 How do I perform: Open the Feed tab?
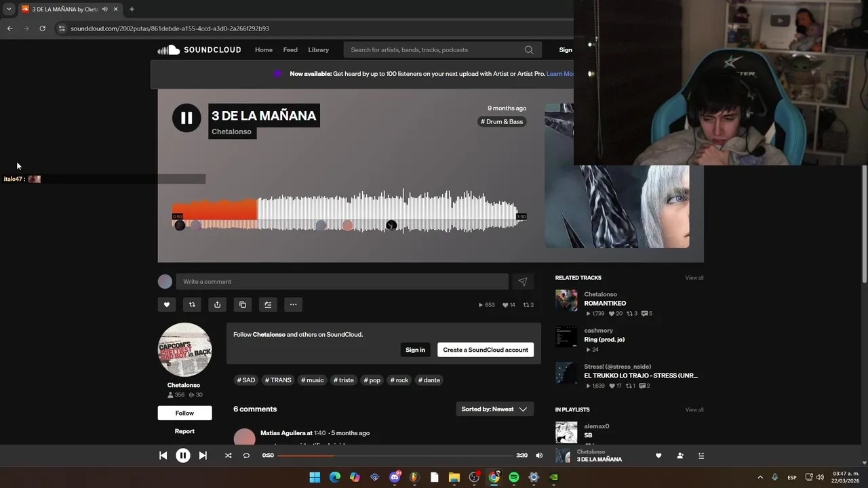[290, 49]
